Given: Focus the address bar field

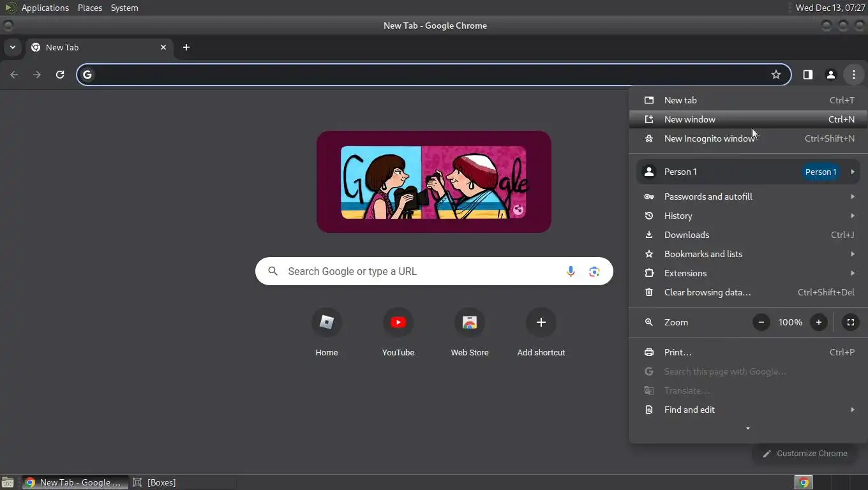Looking at the screenshot, I should (x=434, y=75).
